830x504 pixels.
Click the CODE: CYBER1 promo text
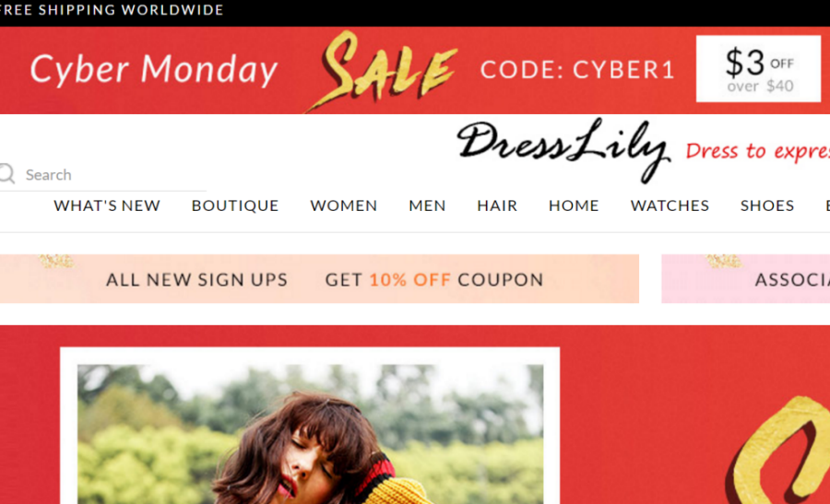click(x=577, y=70)
